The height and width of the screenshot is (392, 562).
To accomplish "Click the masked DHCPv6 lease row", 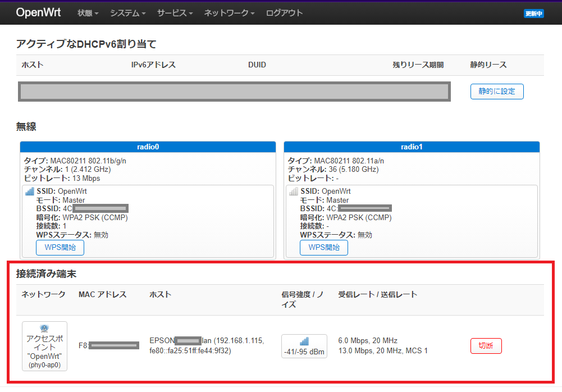I will 234,91.
